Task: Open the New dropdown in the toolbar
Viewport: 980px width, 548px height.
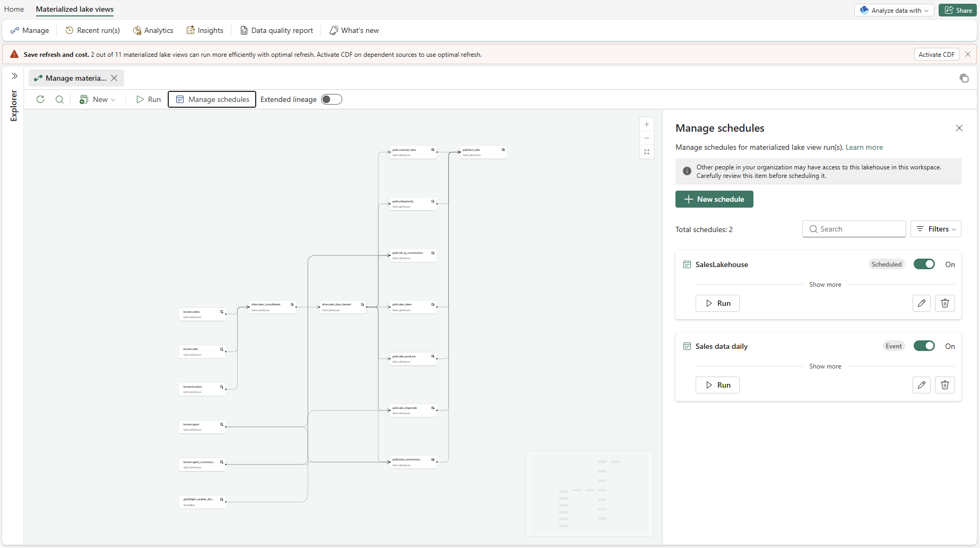Action: (x=98, y=99)
